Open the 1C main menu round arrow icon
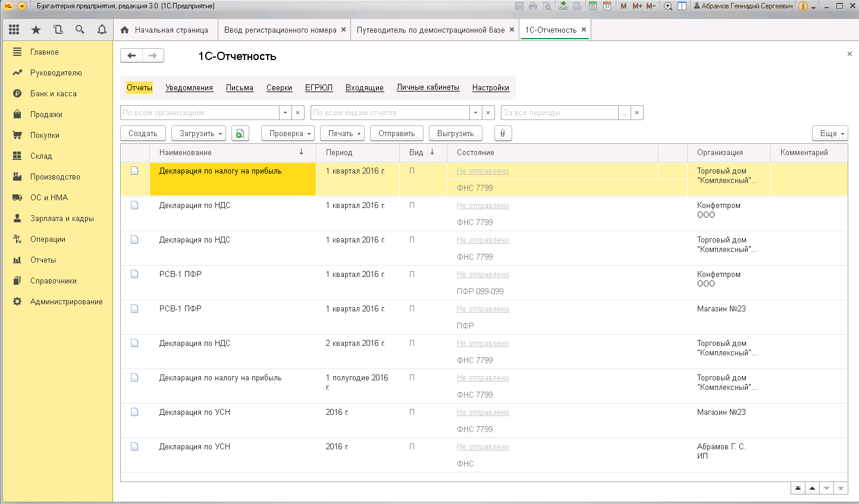Viewport: 859px width, 504px height. 22,6
